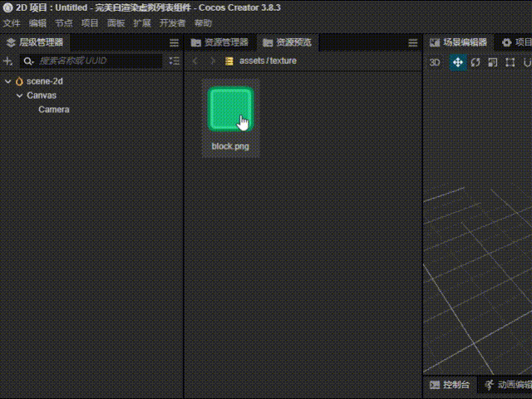Viewport: 532px width, 399px height.
Task: Open the 帮助 menu
Action: pyautogui.click(x=203, y=23)
